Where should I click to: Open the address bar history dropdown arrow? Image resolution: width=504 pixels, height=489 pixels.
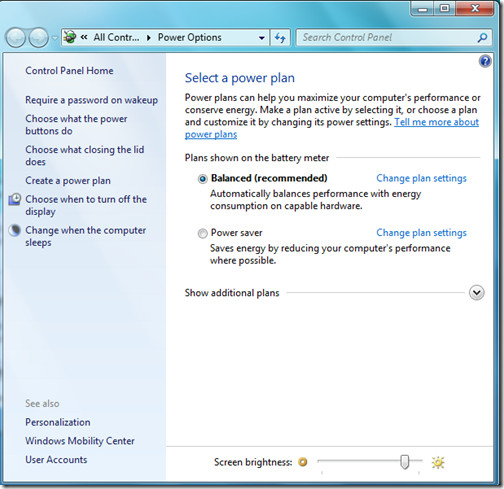(262, 38)
